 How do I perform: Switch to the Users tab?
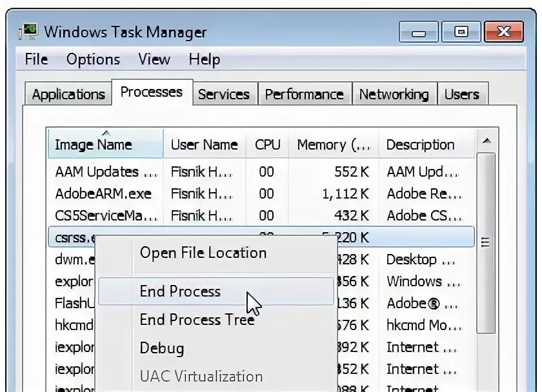[462, 94]
